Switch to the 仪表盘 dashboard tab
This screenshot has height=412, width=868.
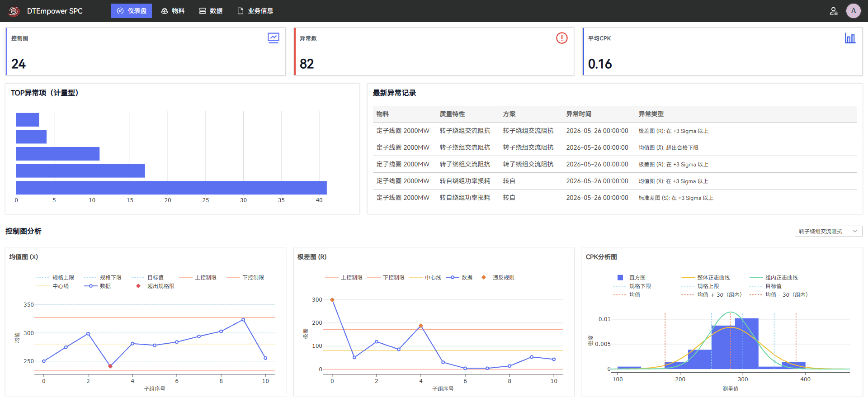point(132,11)
